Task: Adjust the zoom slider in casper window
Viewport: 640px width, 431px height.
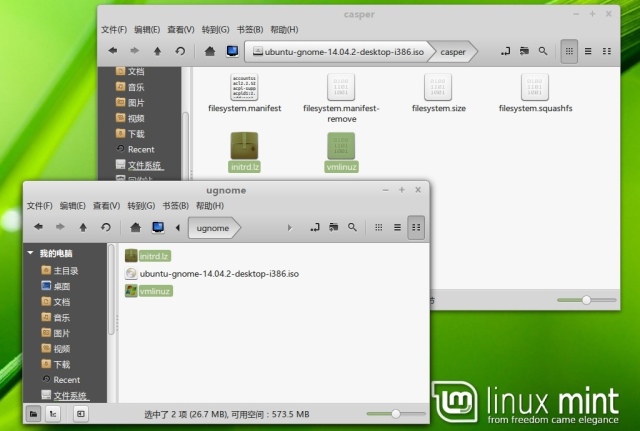Action: tap(587, 300)
